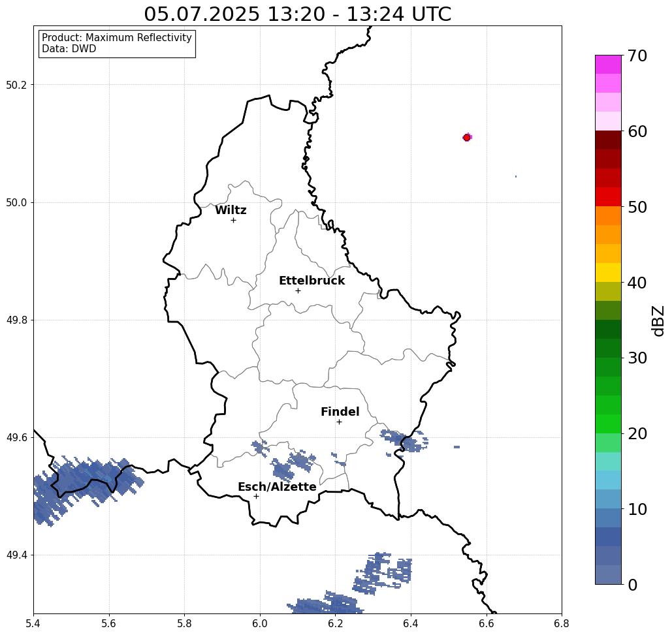This screenshot has height=635, width=672.
Task: Click the orange colorbar swatch below 50
Action: point(608,216)
